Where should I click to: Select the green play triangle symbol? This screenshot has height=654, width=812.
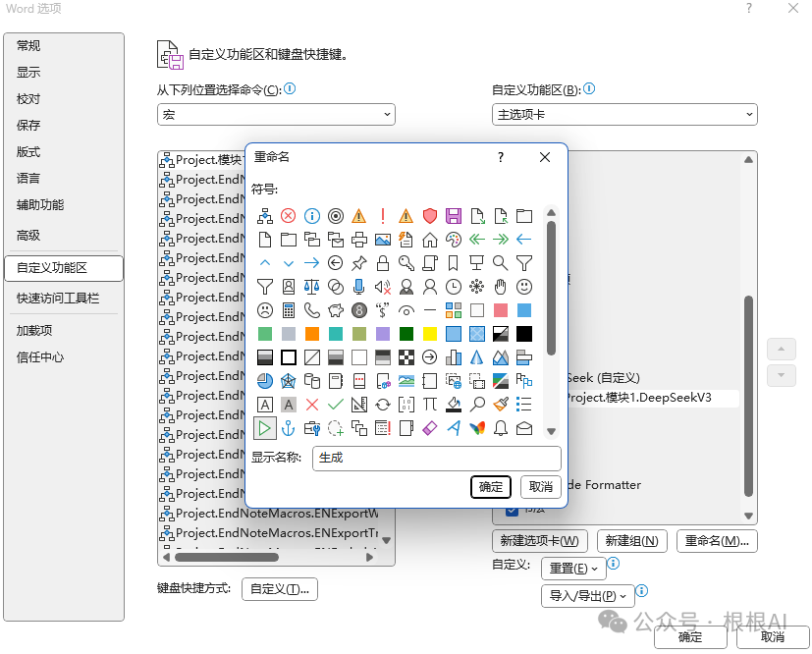tap(265, 428)
